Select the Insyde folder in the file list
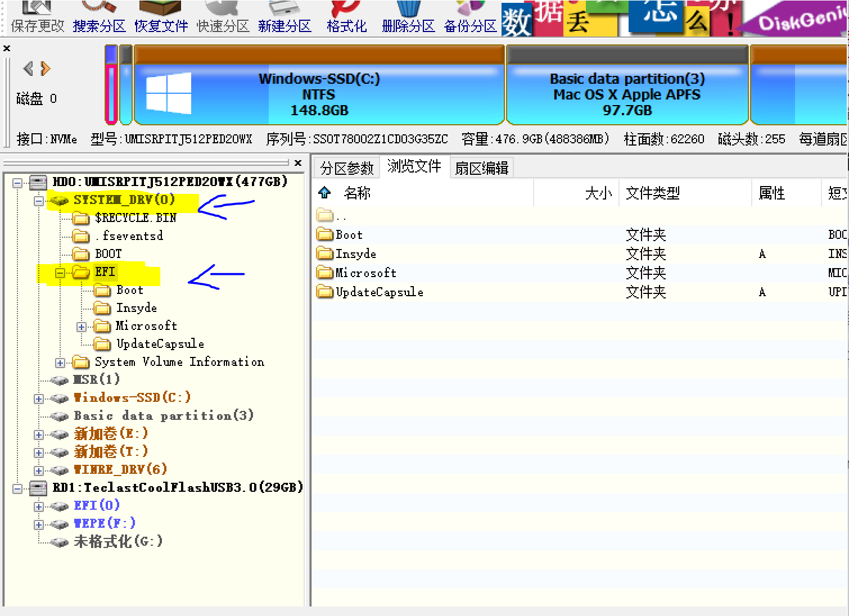 [x=346, y=254]
